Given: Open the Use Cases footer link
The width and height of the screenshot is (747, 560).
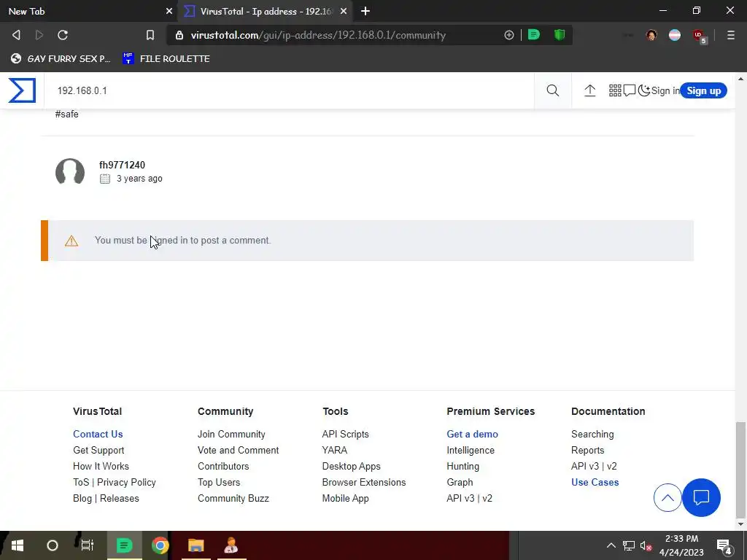Looking at the screenshot, I should (595, 483).
